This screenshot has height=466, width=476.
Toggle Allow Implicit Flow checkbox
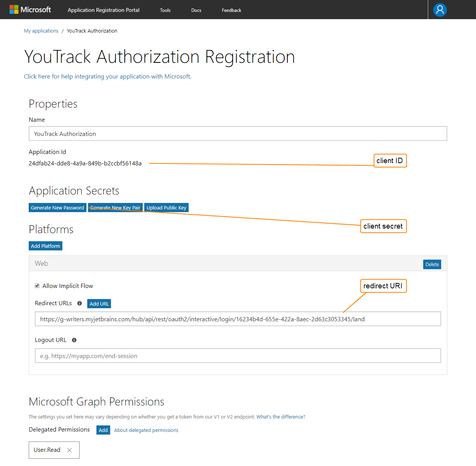[x=37, y=286]
